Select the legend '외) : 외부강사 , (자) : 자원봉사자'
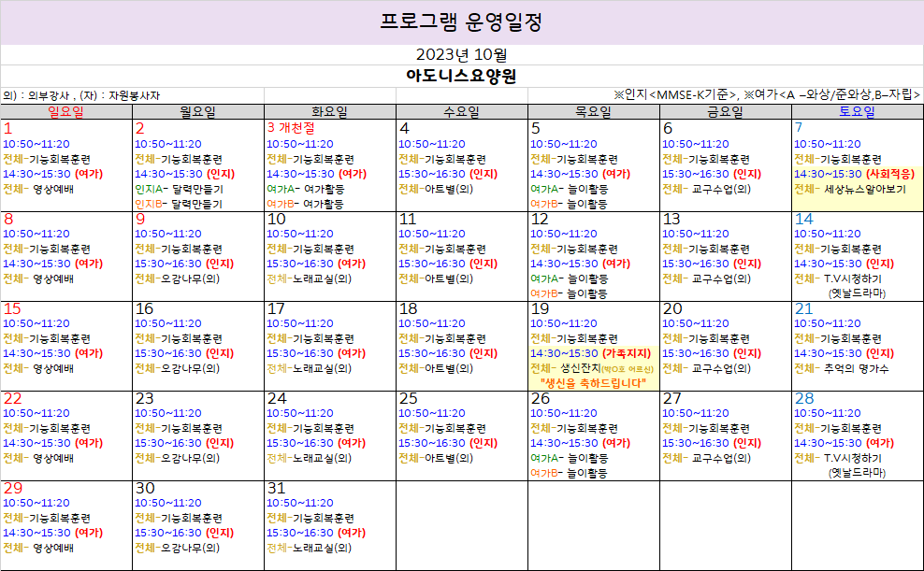Screen dimensions: 924x571 point(81,95)
